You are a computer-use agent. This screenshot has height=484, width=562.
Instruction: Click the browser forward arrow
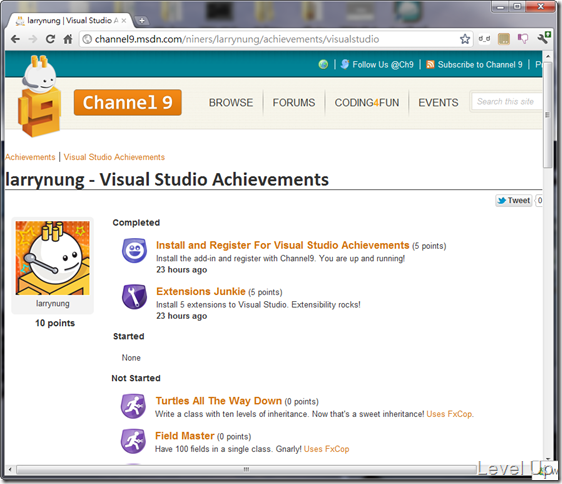pyautogui.click(x=33, y=39)
